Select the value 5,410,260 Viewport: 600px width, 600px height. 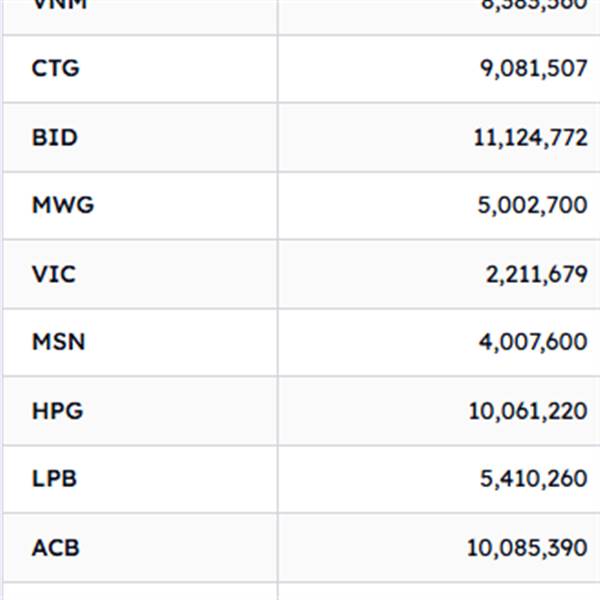533,479
